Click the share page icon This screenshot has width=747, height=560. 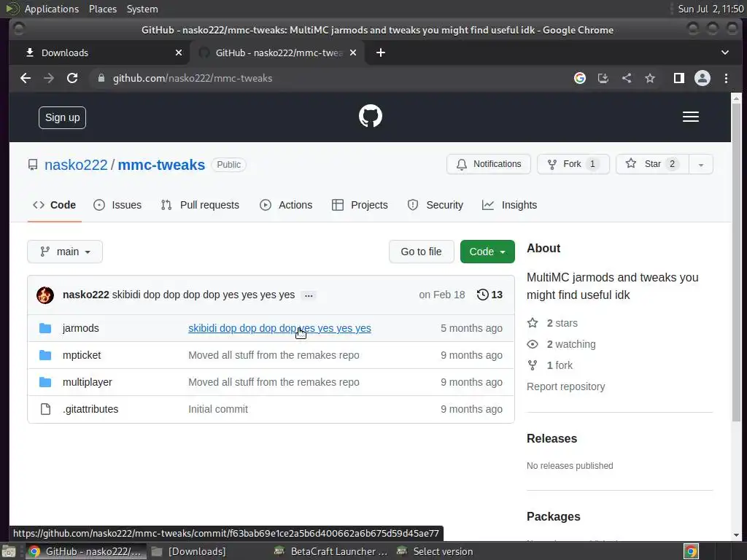627,78
